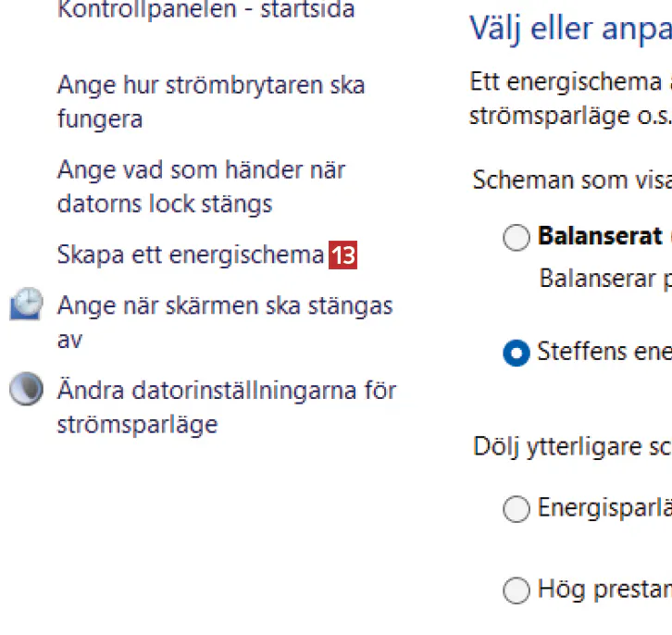Click the moon icon for sleep settings
The image size is (672, 635).
pos(26,390)
